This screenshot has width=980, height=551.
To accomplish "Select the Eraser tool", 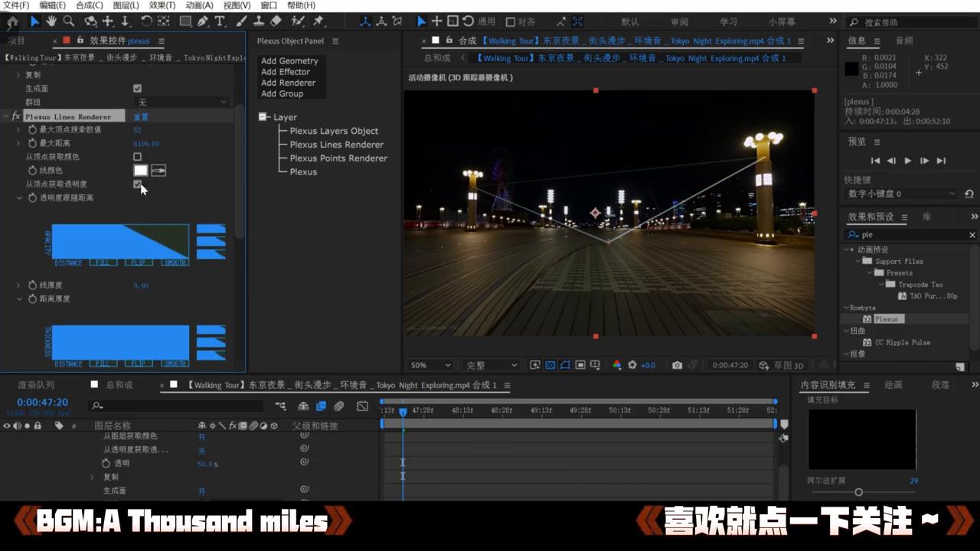I will 276,21.
